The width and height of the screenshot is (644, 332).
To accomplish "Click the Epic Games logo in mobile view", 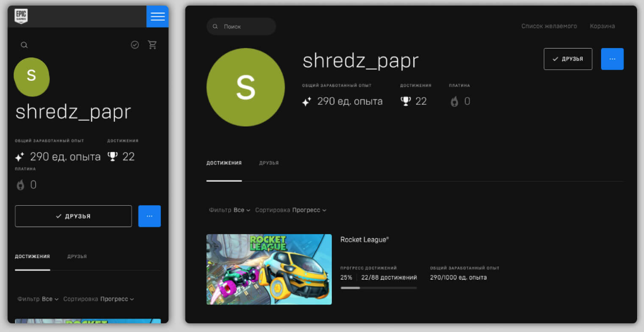I will click(x=21, y=16).
